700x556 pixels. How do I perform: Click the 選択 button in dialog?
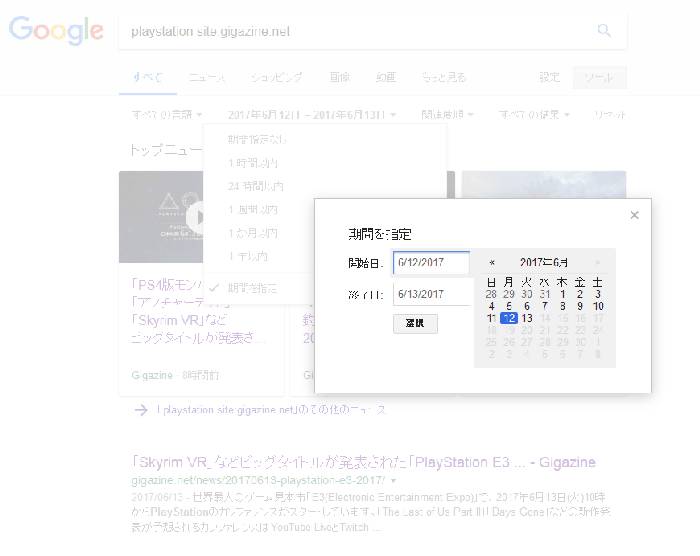coord(415,323)
